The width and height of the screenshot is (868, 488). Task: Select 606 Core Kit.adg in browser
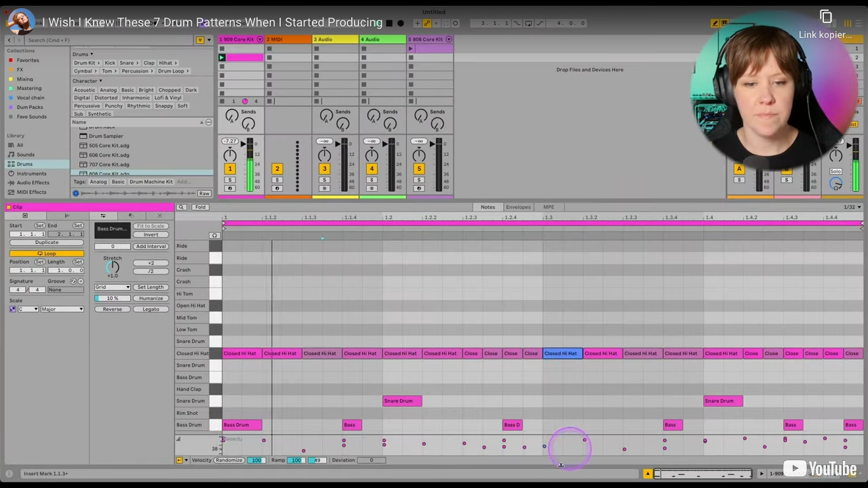coord(108,155)
